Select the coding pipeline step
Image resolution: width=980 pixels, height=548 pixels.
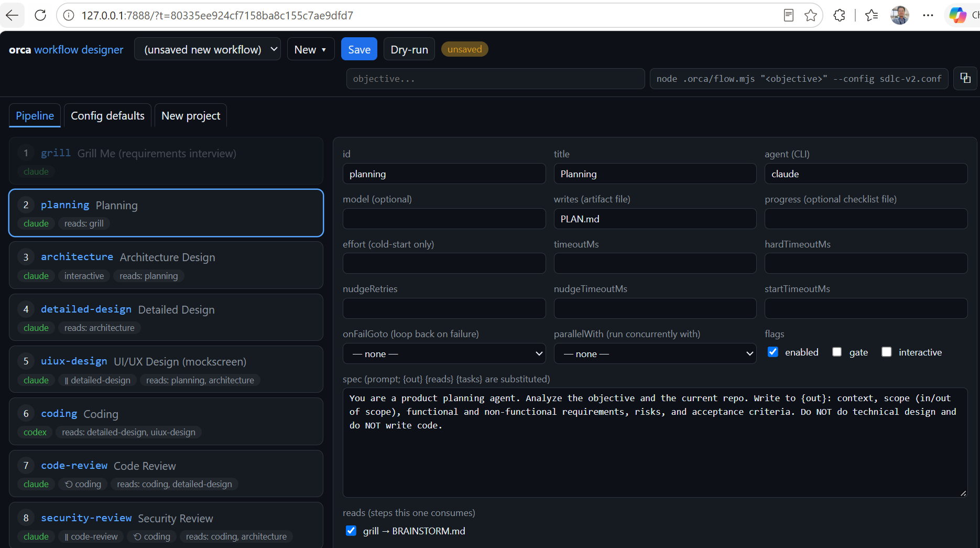click(166, 422)
